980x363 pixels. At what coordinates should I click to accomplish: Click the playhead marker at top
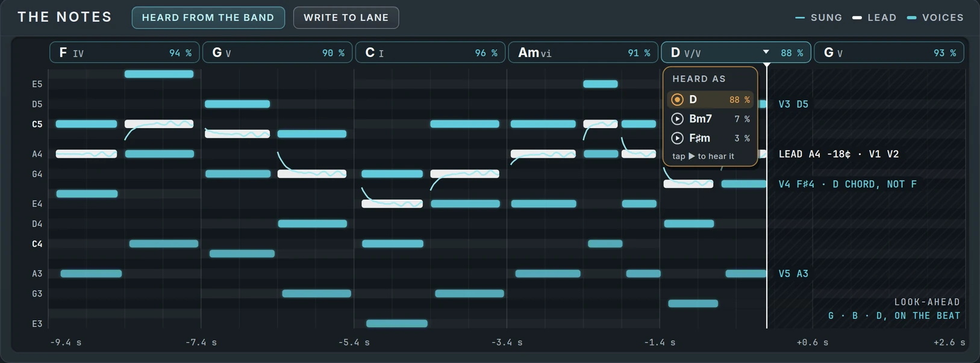tap(766, 64)
